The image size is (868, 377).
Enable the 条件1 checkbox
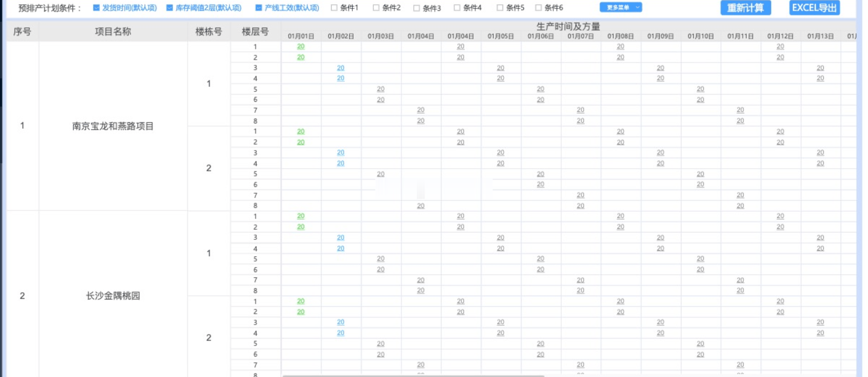[x=334, y=8]
